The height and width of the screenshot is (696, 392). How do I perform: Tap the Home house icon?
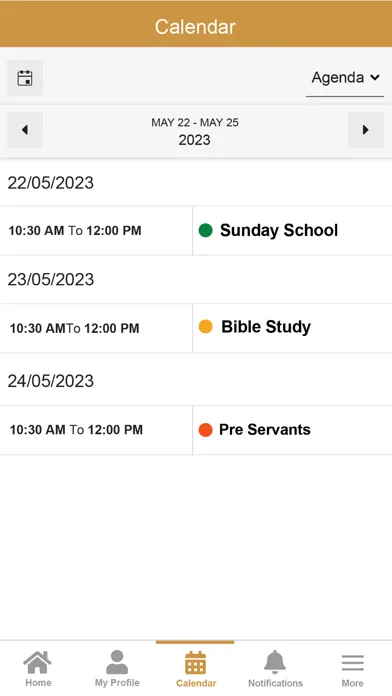[38, 662]
